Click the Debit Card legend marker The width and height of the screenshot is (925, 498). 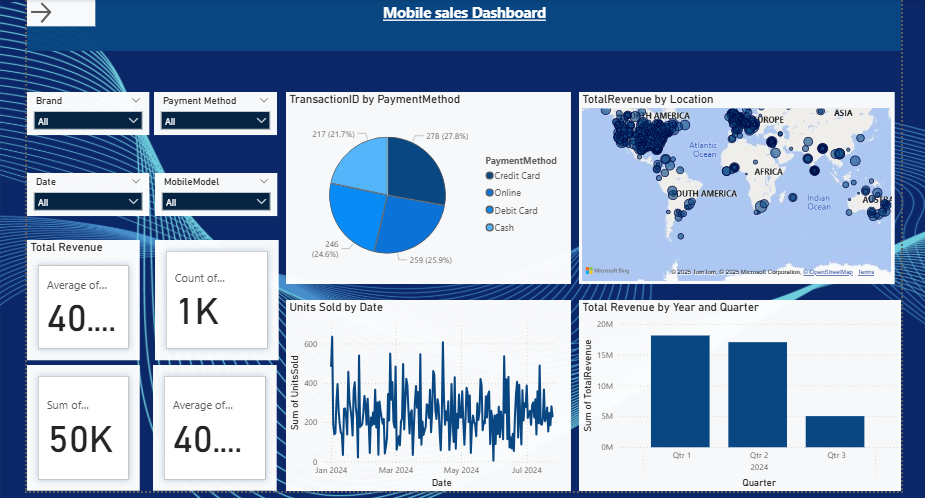coord(489,211)
